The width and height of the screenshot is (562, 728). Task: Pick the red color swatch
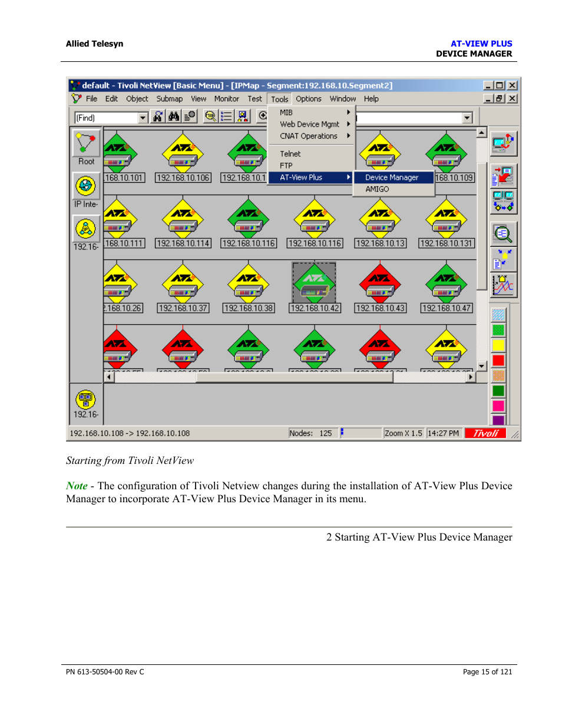click(498, 360)
